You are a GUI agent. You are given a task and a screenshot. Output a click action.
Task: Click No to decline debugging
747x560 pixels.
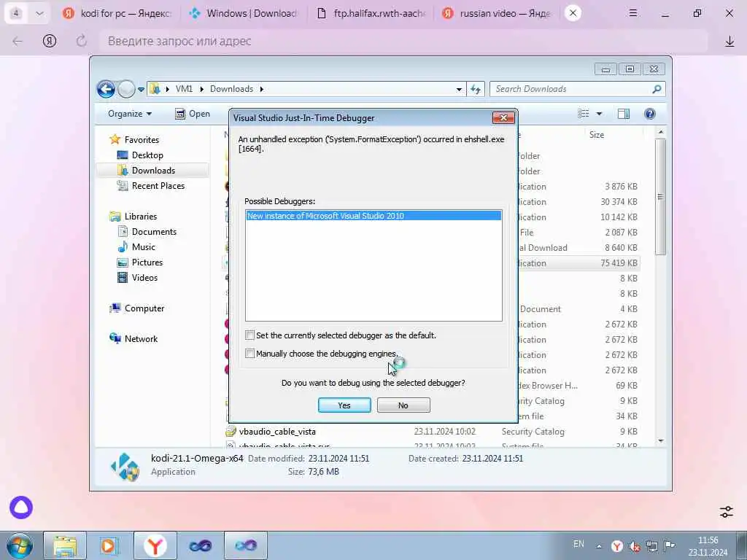point(403,405)
